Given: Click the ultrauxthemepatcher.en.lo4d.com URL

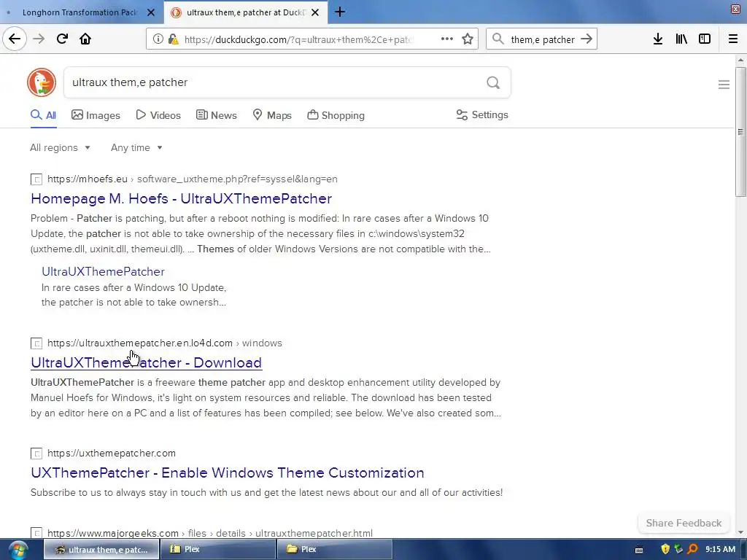Looking at the screenshot, I should [165, 343].
